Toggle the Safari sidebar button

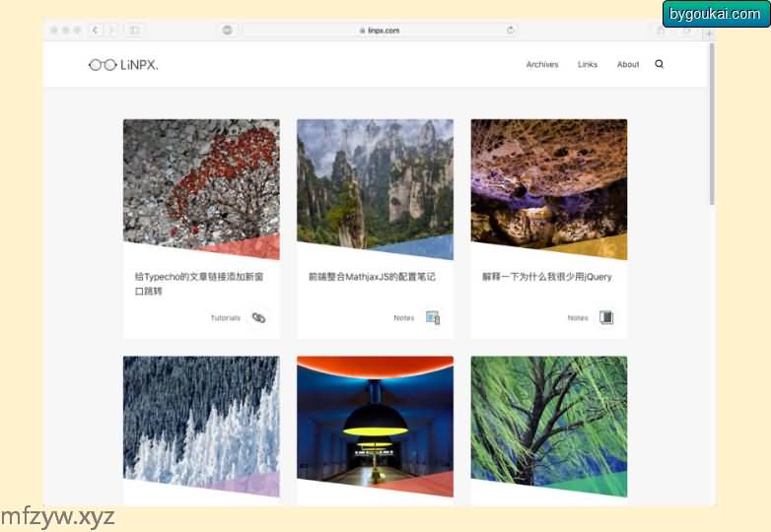135,31
